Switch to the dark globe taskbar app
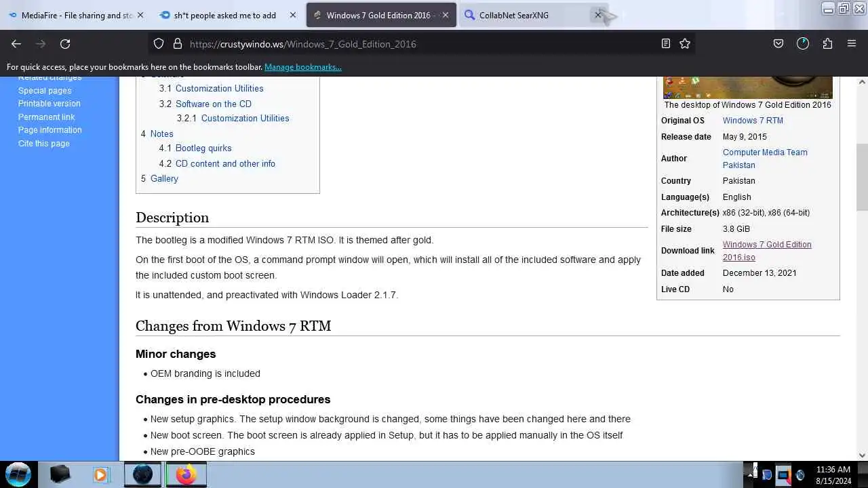The width and height of the screenshot is (868, 488). click(x=143, y=474)
